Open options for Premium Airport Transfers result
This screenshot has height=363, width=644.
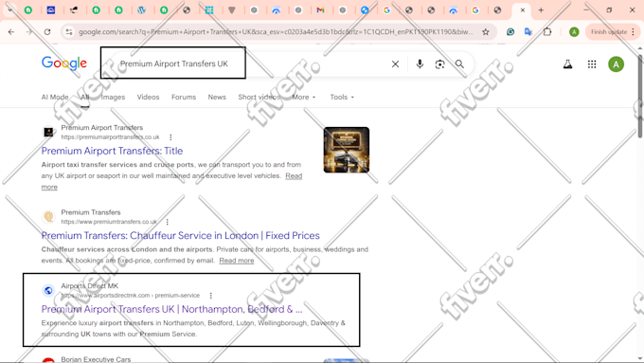coord(170,136)
